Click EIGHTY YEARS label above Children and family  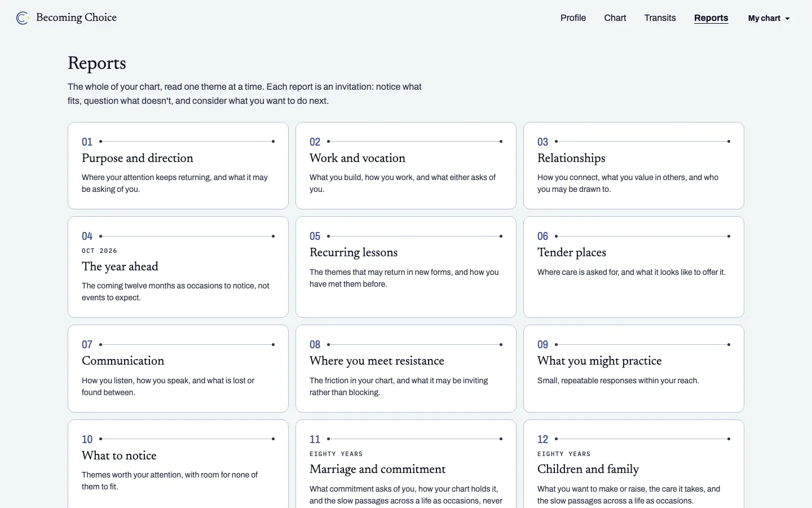pyautogui.click(x=564, y=454)
